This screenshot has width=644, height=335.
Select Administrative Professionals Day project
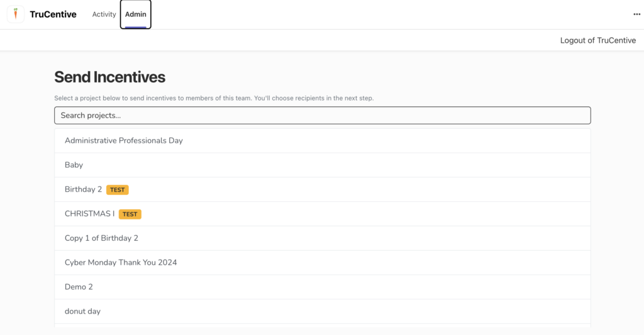point(124,141)
